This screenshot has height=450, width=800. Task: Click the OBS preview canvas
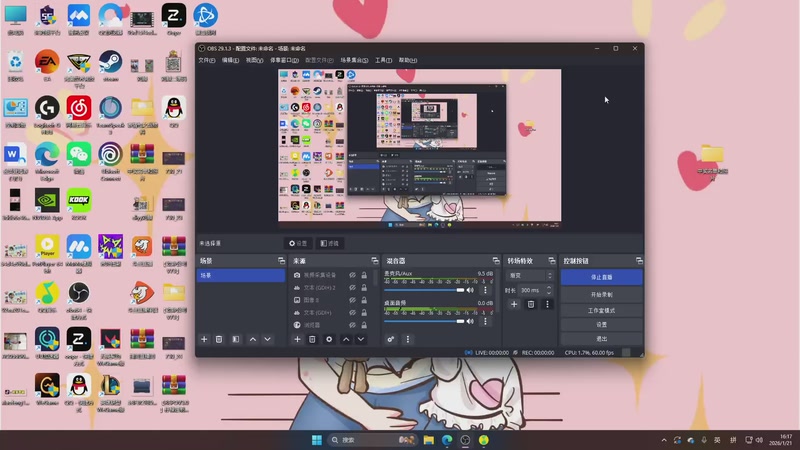click(419, 148)
